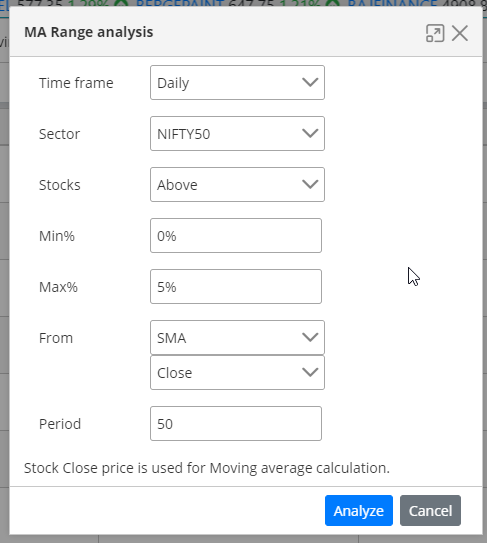Screen dimensions: 487x543
Task: Click the Max% input field
Action: click(236, 286)
